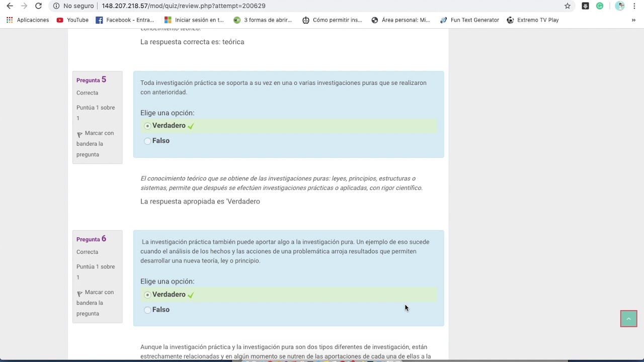Open the YouTube bookmark
This screenshot has width=644, height=362.
point(72,20)
